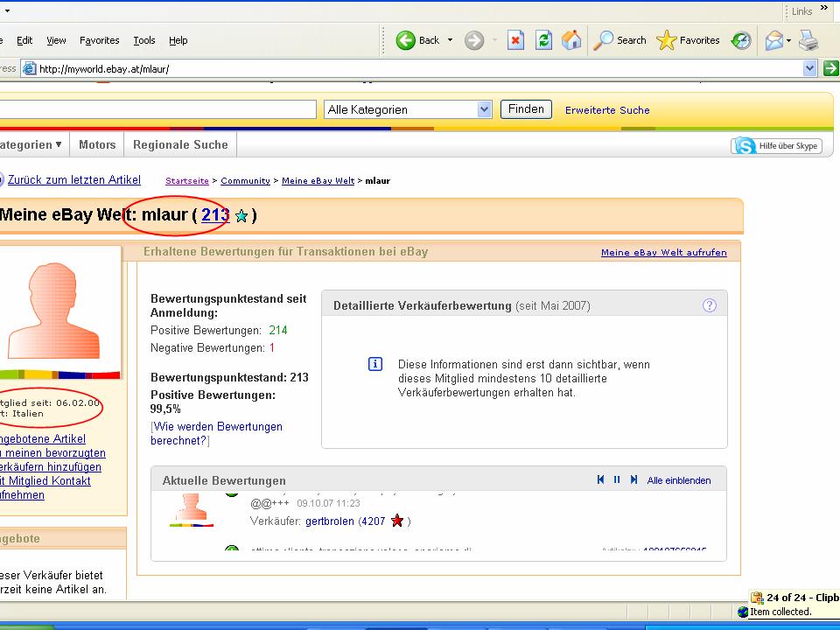840x630 pixels.
Task: Open the Favorites star toolbar button
Action: coord(689,40)
